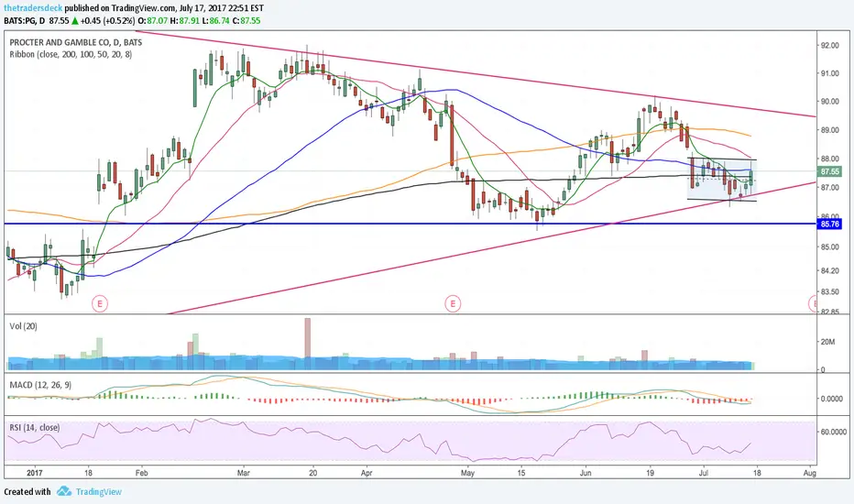Click the May date axis label

[x=467, y=473]
